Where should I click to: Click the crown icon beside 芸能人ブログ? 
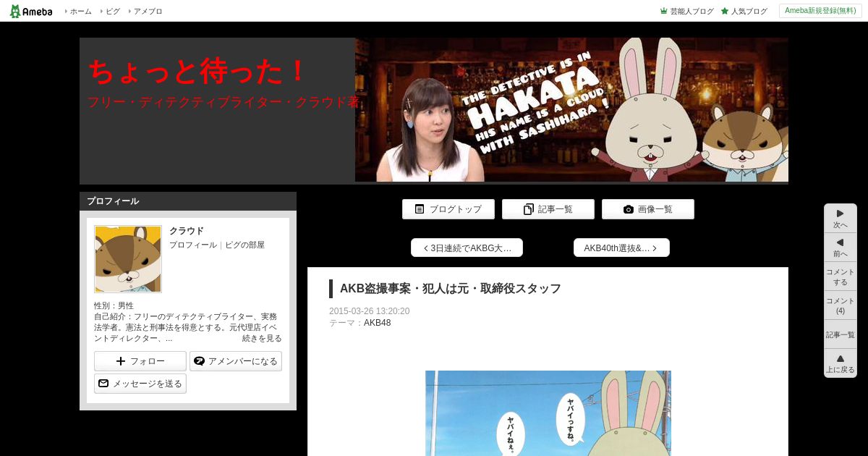(663, 12)
